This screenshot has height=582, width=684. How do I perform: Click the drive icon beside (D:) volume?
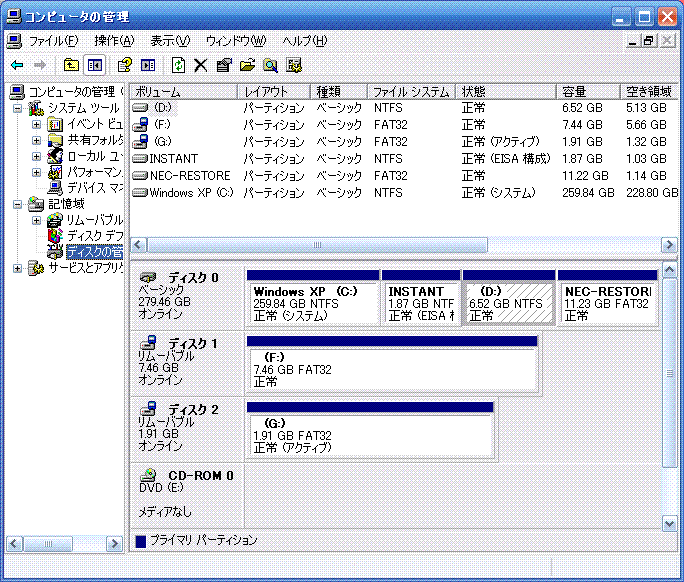click(x=140, y=107)
